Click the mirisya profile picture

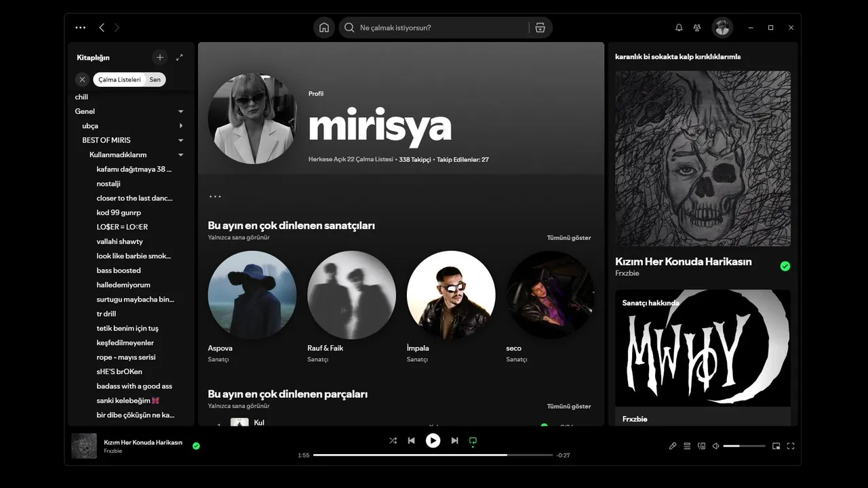coord(252,119)
